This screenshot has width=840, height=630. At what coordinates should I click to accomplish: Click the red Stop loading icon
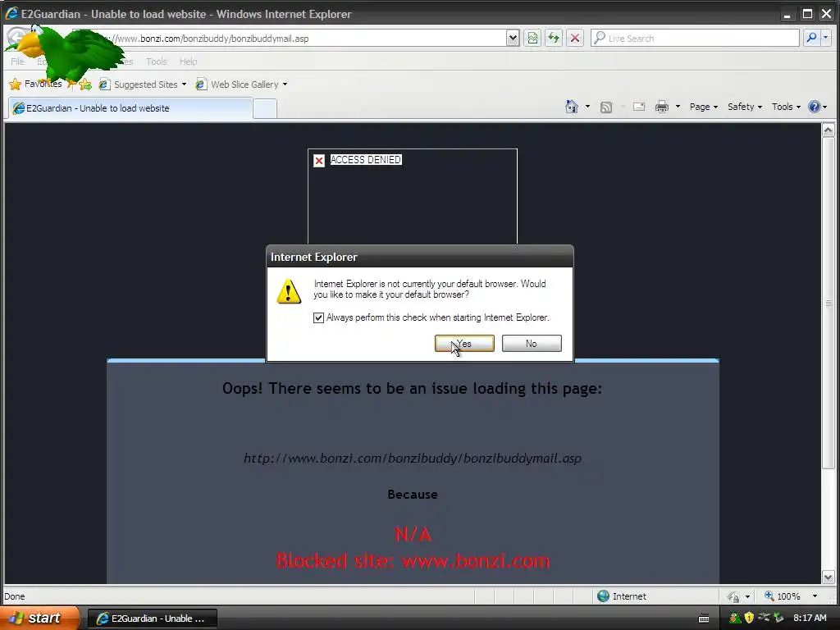575,38
